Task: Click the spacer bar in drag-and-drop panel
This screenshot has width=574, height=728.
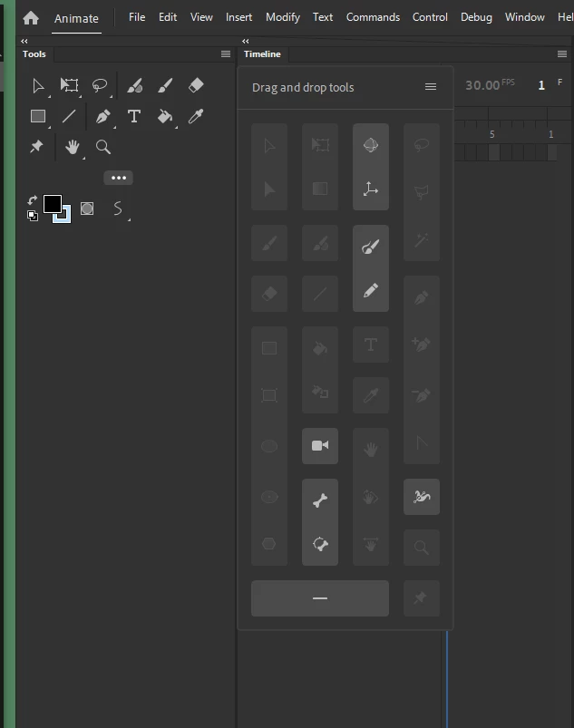Action: coord(320,598)
